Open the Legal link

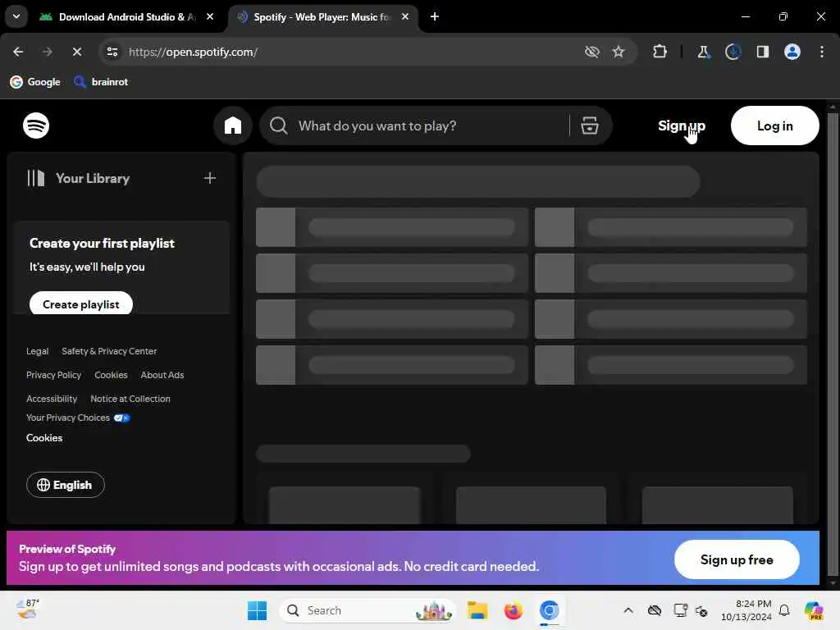click(x=38, y=351)
